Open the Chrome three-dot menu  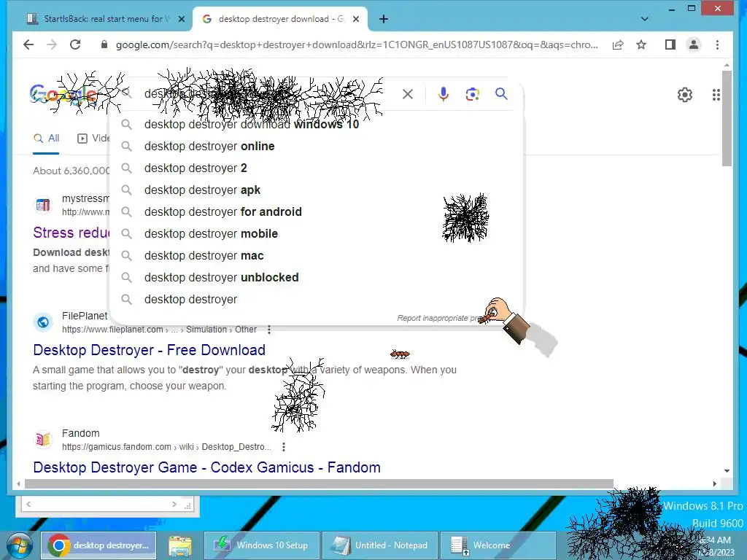click(717, 44)
